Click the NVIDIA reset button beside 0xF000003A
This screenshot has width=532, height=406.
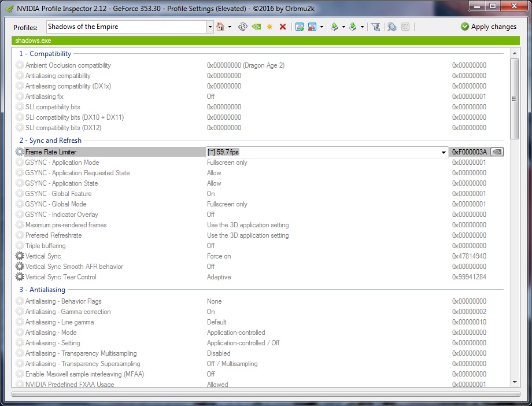click(x=497, y=152)
